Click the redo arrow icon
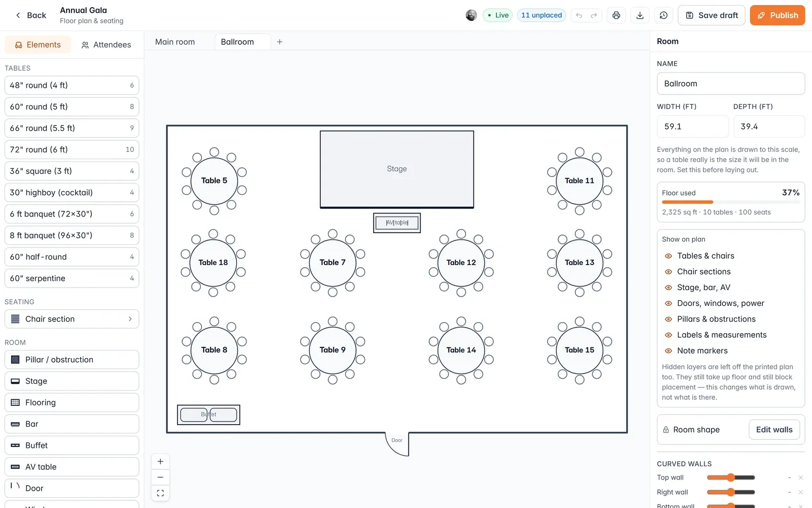 coord(594,15)
